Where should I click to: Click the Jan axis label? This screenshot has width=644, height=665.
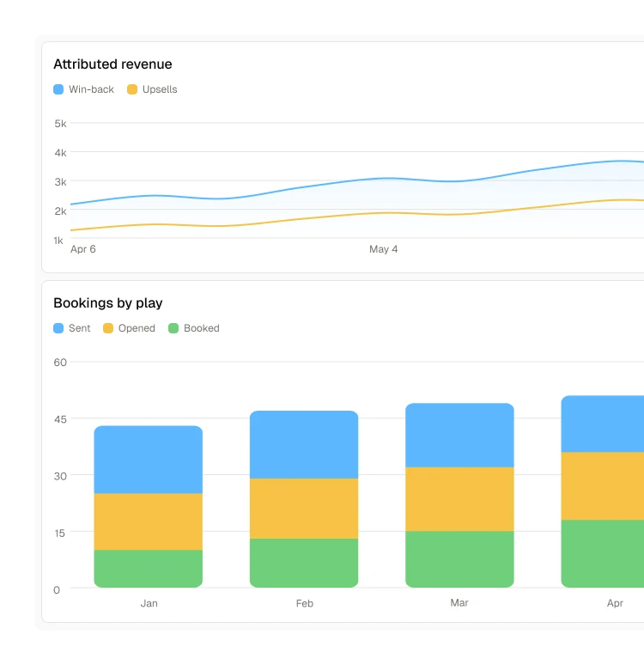tap(149, 603)
